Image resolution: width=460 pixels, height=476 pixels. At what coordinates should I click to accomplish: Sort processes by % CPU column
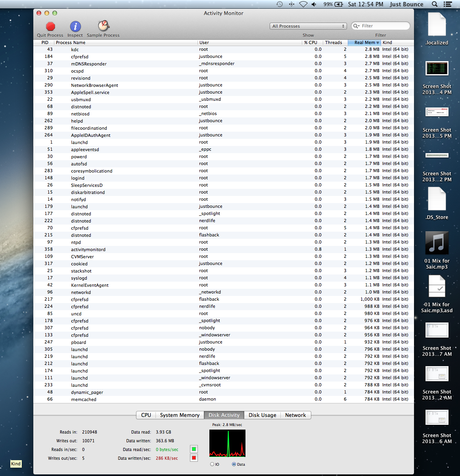click(311, 42)
